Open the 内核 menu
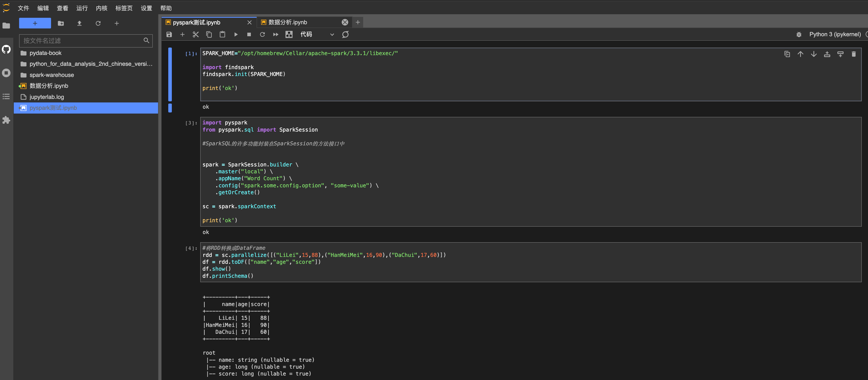This screenshot has height=380, width=868. coord(101,8)
